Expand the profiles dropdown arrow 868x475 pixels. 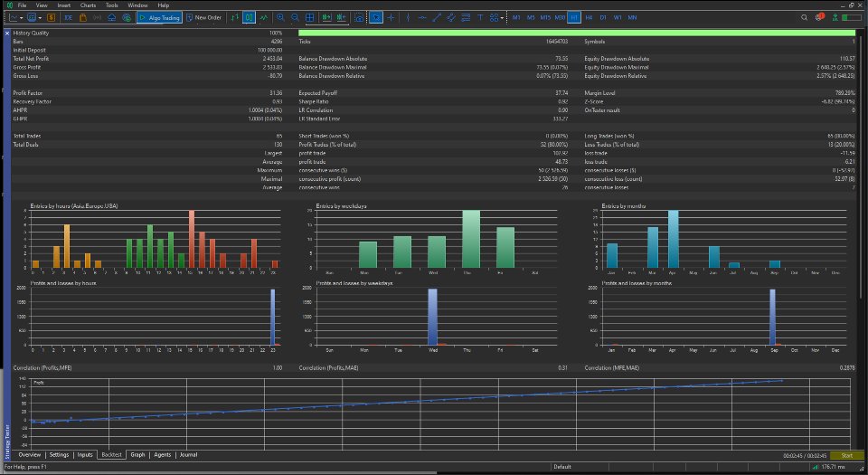click(40, 18)
